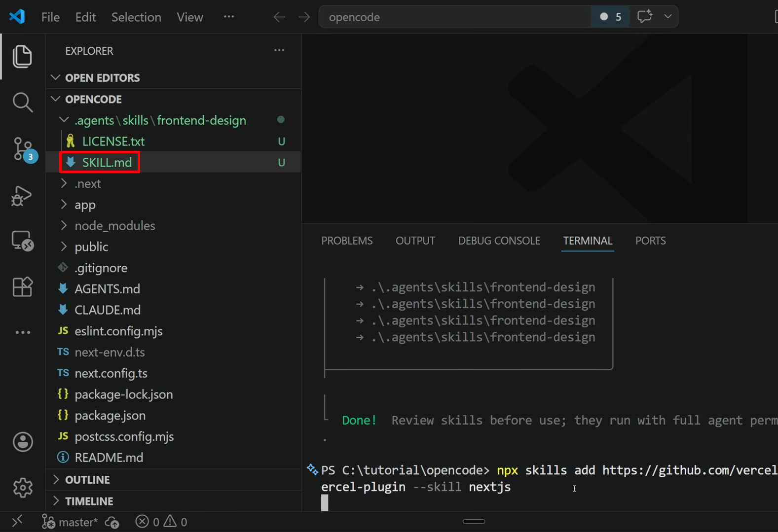Open the Selection menu
This screenshot has width=778, height=532.
tap(136, 17)
